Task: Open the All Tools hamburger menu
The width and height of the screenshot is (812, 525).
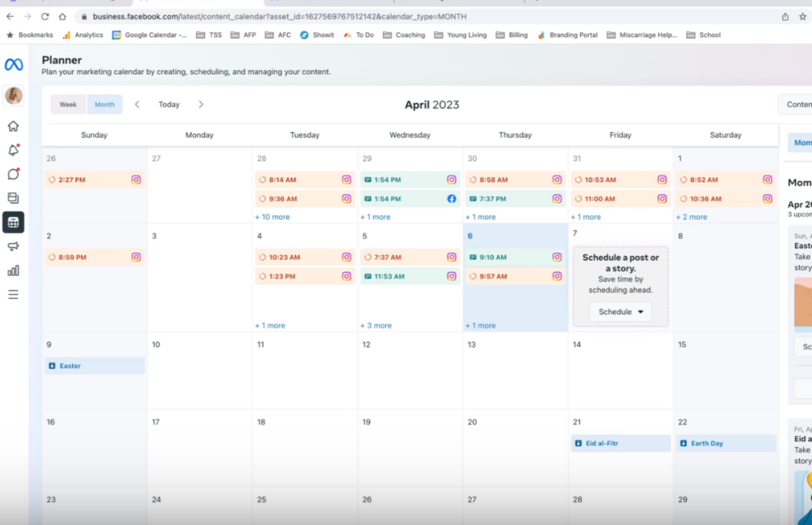Action: pos(13,294)
